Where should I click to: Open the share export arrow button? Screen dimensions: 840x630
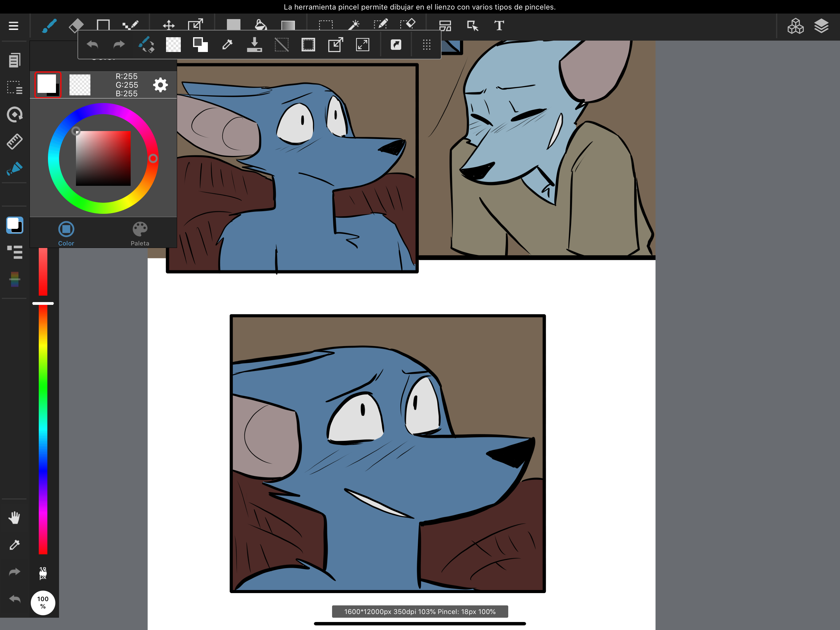pos(396,45)
